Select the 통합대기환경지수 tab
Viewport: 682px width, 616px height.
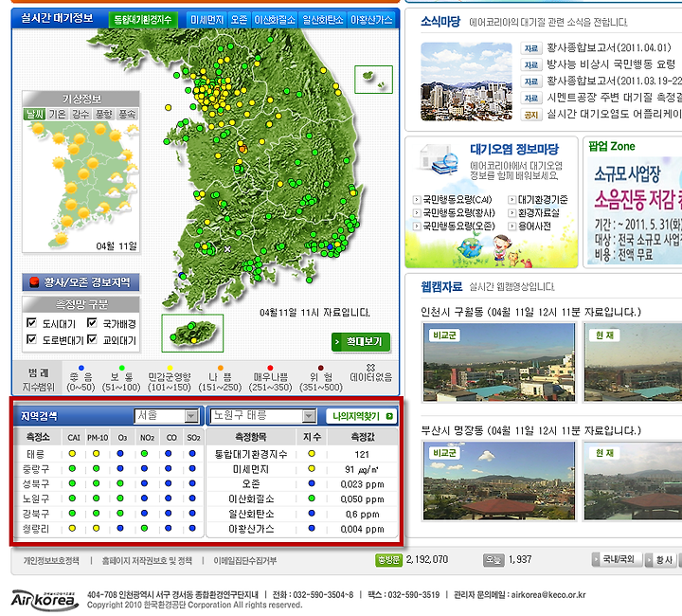pyautogui.click(x=143, y=20)
